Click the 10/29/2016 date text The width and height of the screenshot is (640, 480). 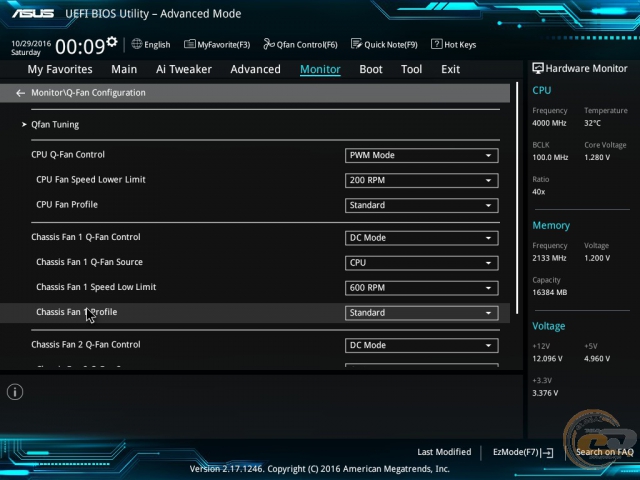pyautogui.click(x=31, y=43)
